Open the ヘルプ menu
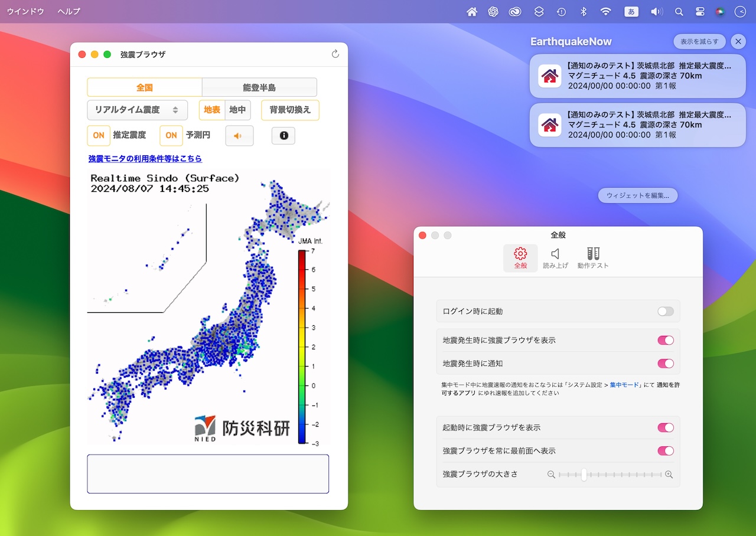The width and height of the screenshot is (756, 536). click(x=69, y=12)
